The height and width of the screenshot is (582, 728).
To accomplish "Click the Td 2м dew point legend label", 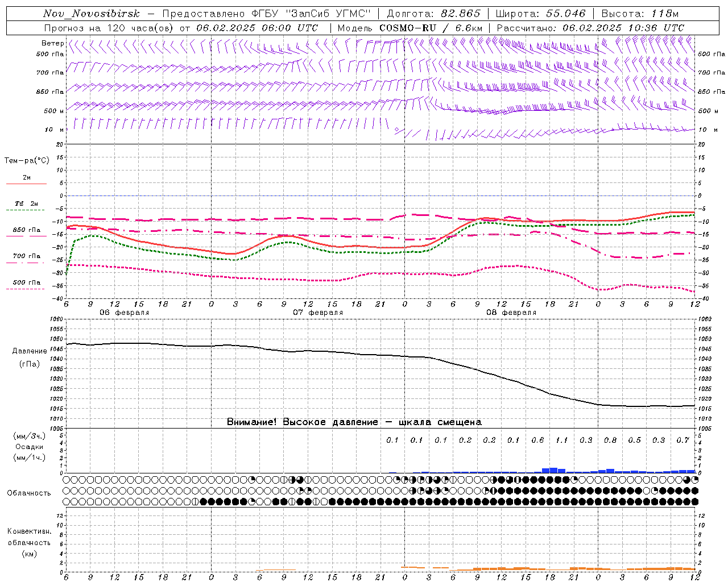I will pyautogui.click(x=26, y=203).
